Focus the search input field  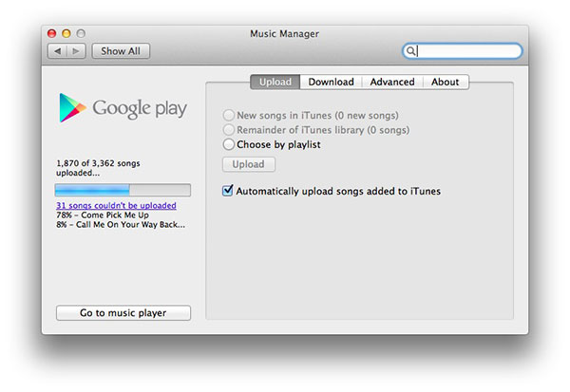coord(462,51)
